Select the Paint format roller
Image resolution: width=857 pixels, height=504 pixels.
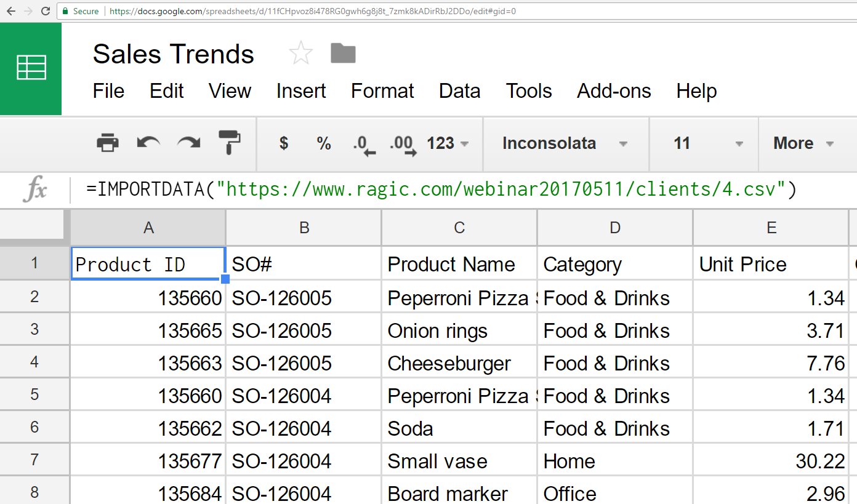(230, 143)
